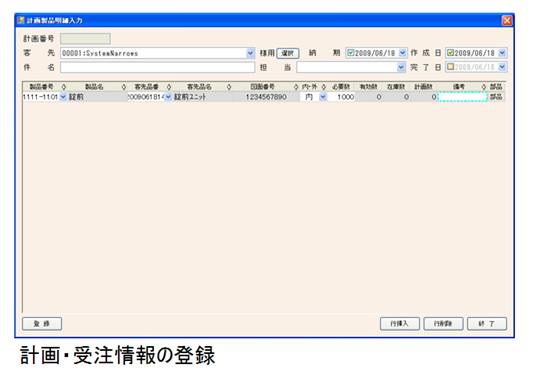Expand the 担当 person-in-charge dropdown
The width and height of the screenshot is (544, 376).
(x=401, y=67)
